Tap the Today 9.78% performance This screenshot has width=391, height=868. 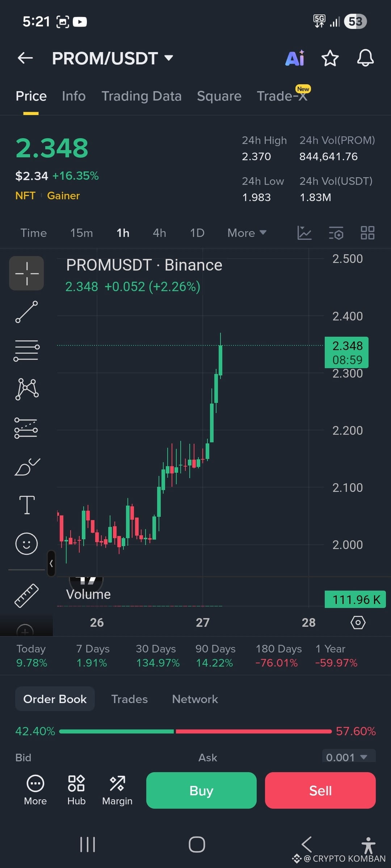point(31,656)
